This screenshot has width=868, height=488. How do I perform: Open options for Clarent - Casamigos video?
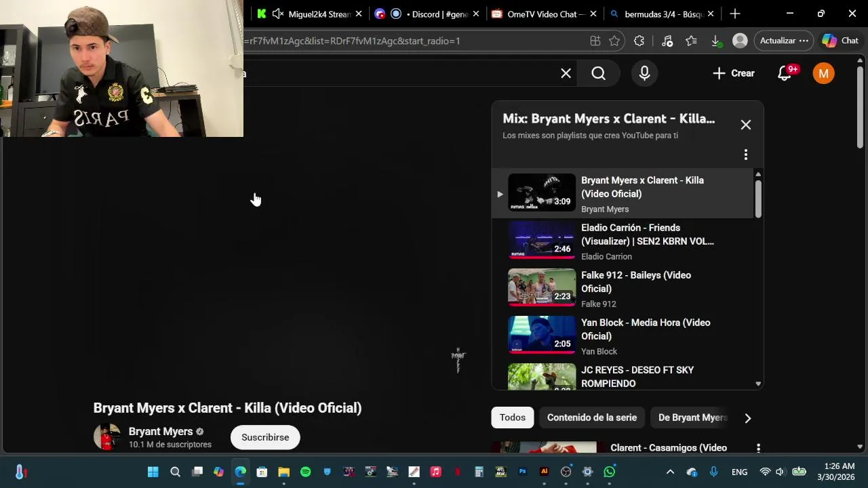758,448
